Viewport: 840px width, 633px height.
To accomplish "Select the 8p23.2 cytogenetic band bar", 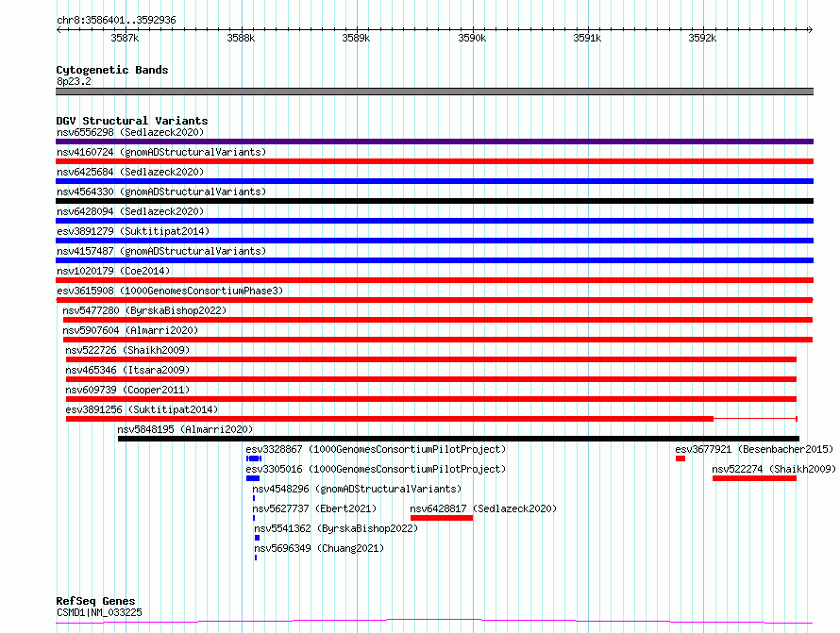I will tap(434, 92).
